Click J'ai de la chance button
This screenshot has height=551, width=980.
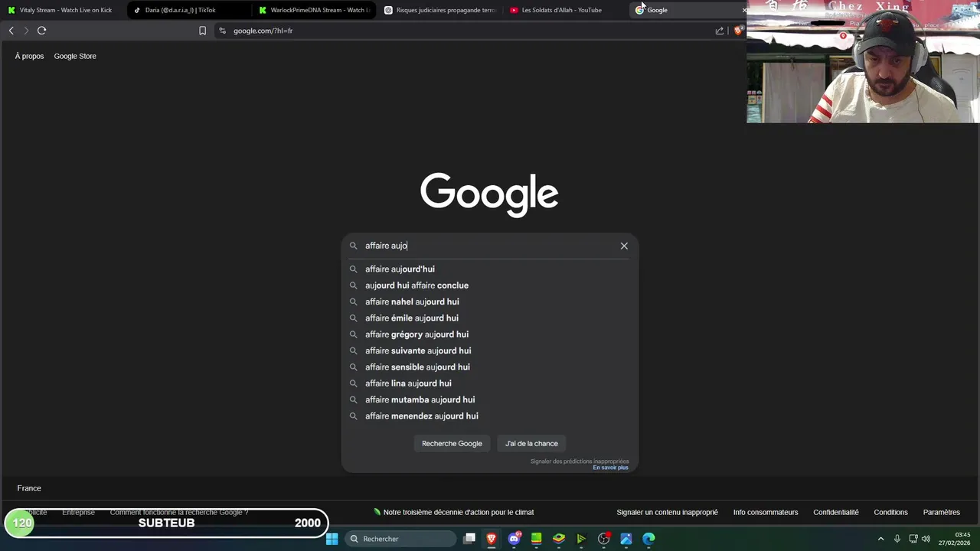pyautogui.click(x=531, y=444)
